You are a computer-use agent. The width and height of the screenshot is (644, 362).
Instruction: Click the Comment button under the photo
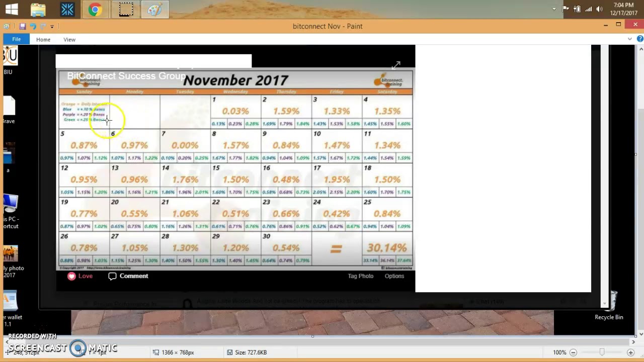128,276
